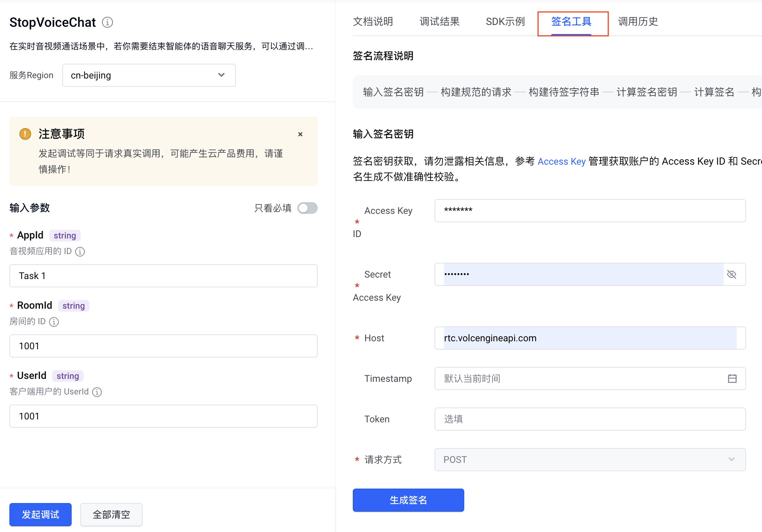Click the Secret Access Key input field

tap(590, 274)
